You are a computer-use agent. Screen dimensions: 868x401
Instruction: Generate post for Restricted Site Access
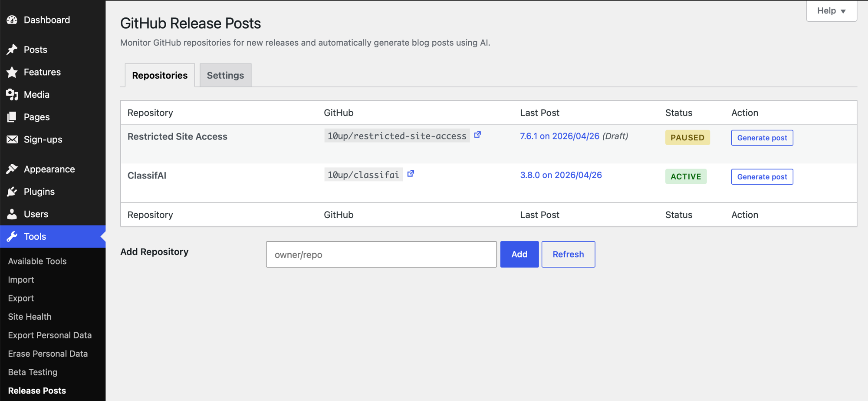(762, 138)
